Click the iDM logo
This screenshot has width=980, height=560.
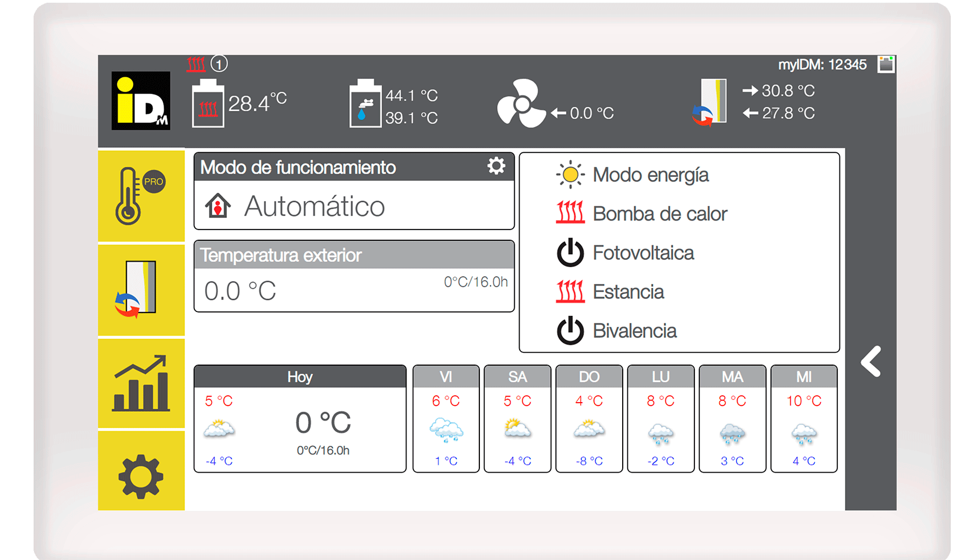141,101
